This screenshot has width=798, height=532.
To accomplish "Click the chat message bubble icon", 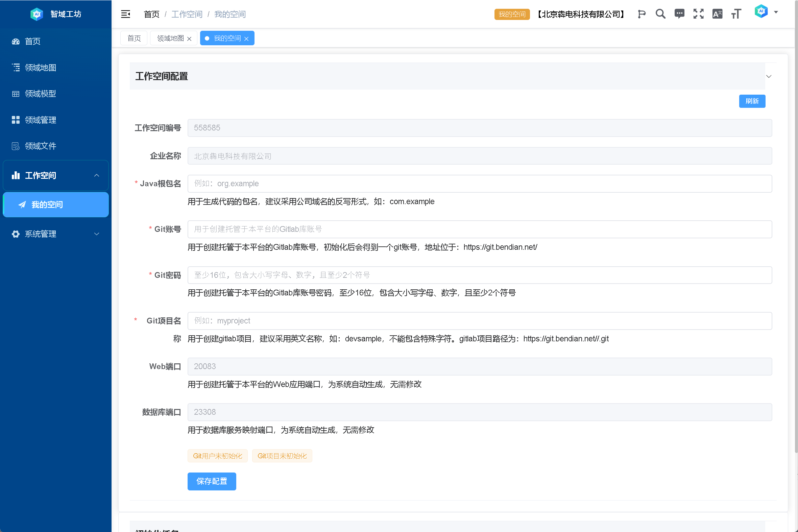I will pos(679,14).
